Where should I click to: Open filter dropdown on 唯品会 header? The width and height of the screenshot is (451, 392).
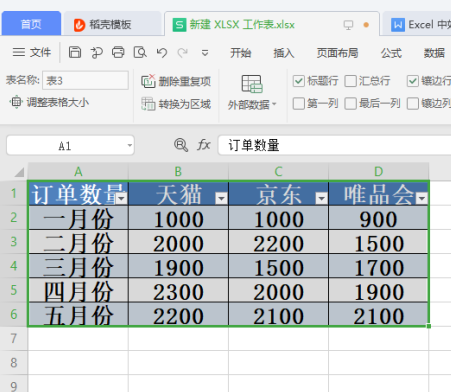point(422,199)
